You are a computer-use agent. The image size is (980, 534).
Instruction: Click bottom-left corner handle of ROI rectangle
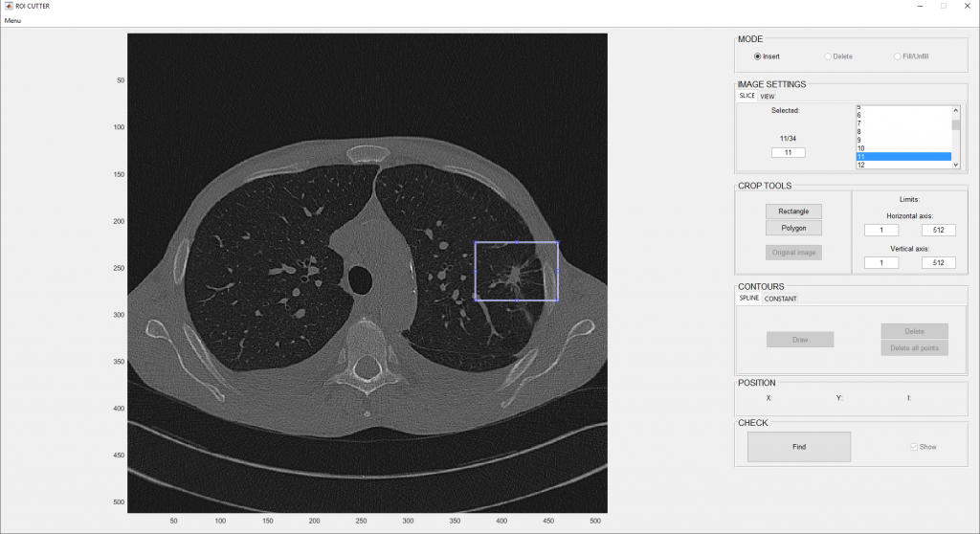476,300
